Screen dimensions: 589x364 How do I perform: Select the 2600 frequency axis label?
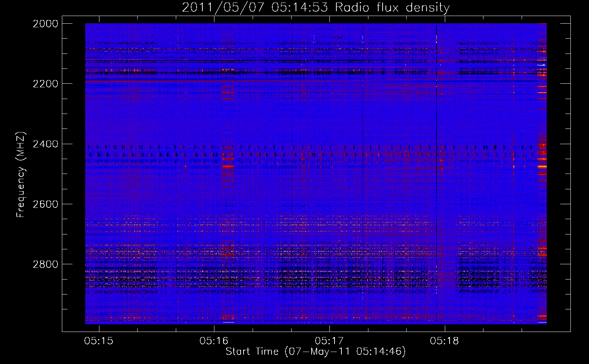[46, 204]
